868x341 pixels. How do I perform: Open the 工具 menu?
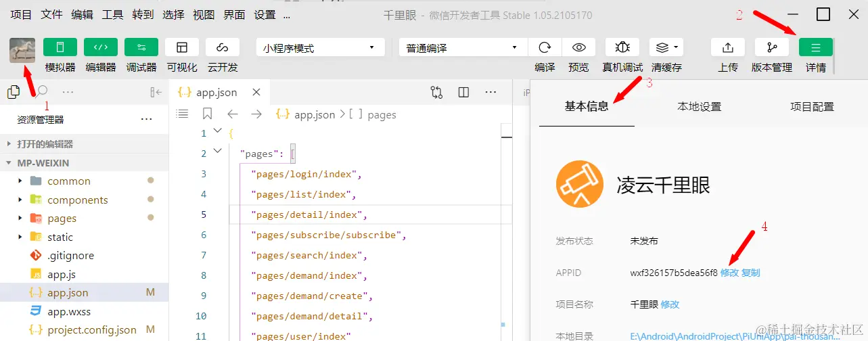[x=112, y=14]
